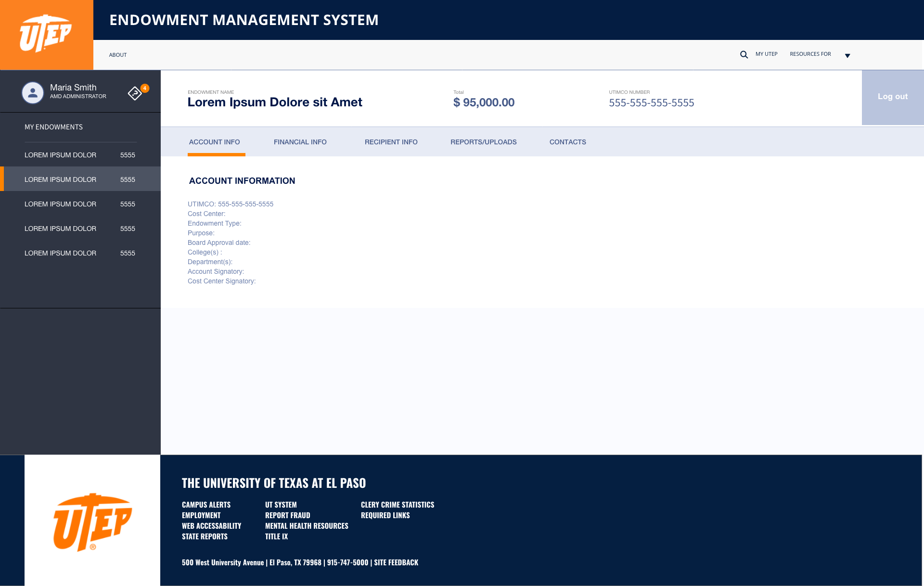Click the My Endowments heading
924x586 pixels.
(54, 127)
